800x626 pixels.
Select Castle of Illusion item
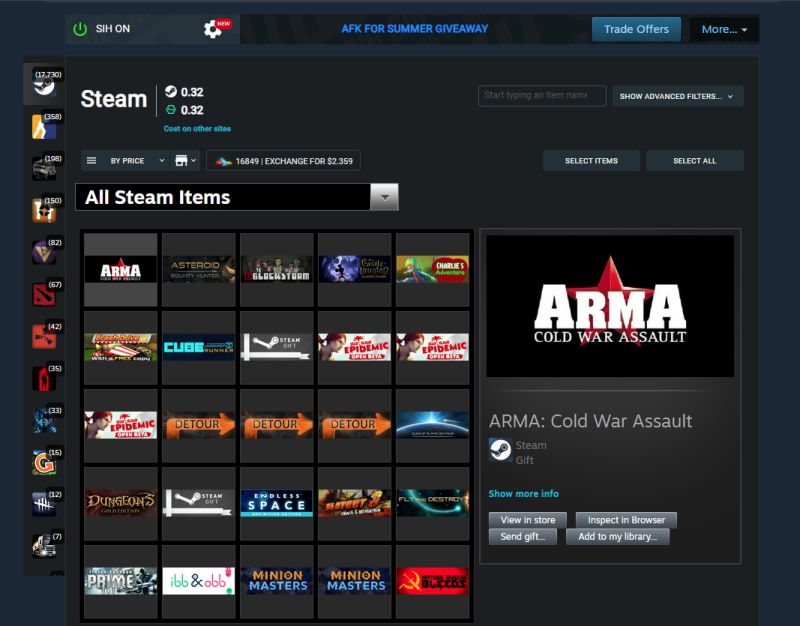pos(355,270)
